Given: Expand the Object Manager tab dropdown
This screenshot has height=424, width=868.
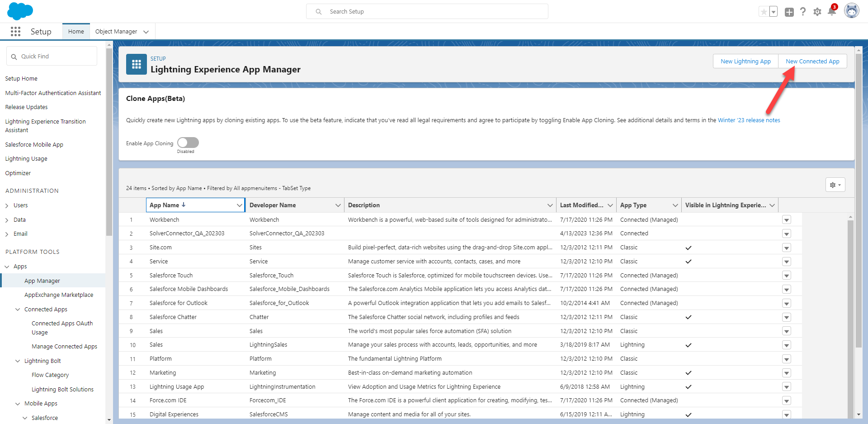Looking at the screenshot, I should click(x=146, y=32).
